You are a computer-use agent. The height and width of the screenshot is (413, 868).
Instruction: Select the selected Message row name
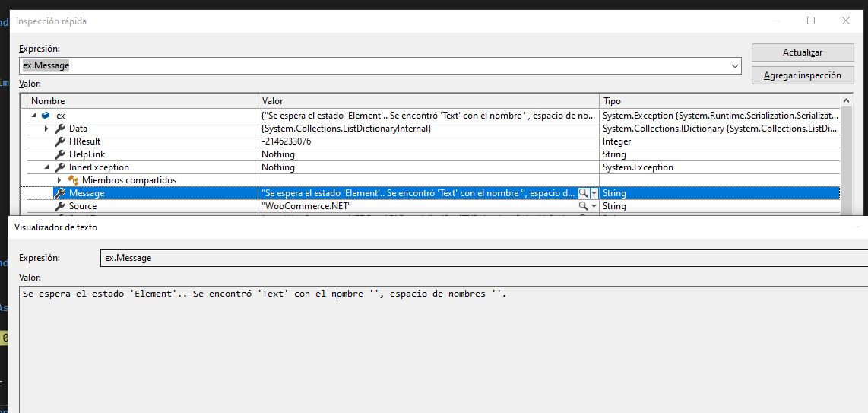[x=87, y=193]
